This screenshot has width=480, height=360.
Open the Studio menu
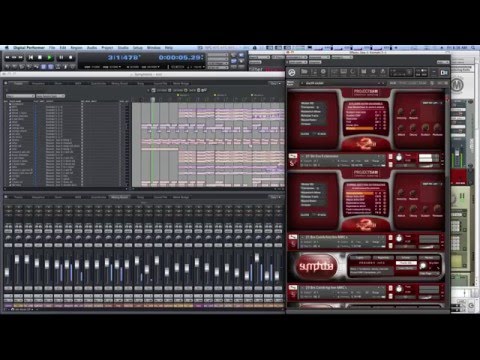click(x=123, y=48)
